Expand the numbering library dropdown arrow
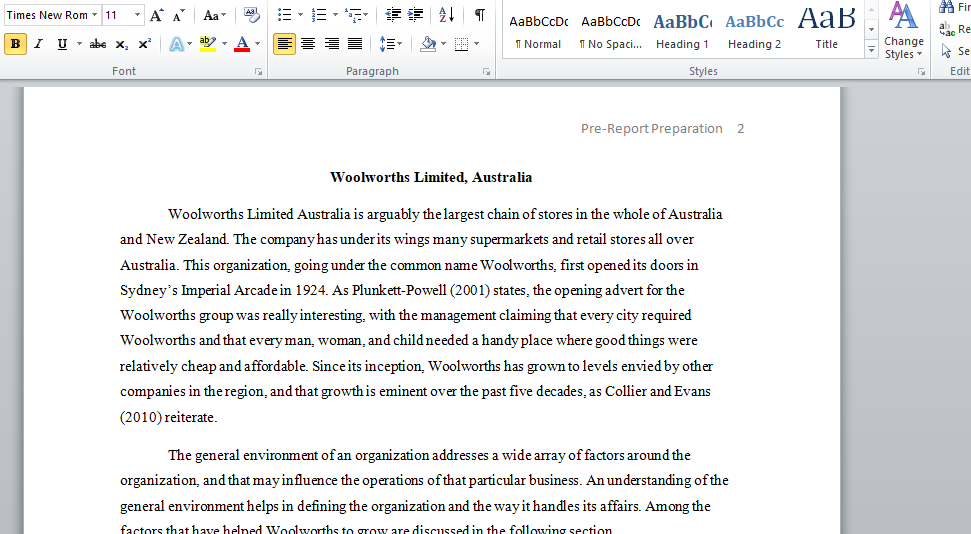Screen dimensions: 971x534 pos(335,15)
